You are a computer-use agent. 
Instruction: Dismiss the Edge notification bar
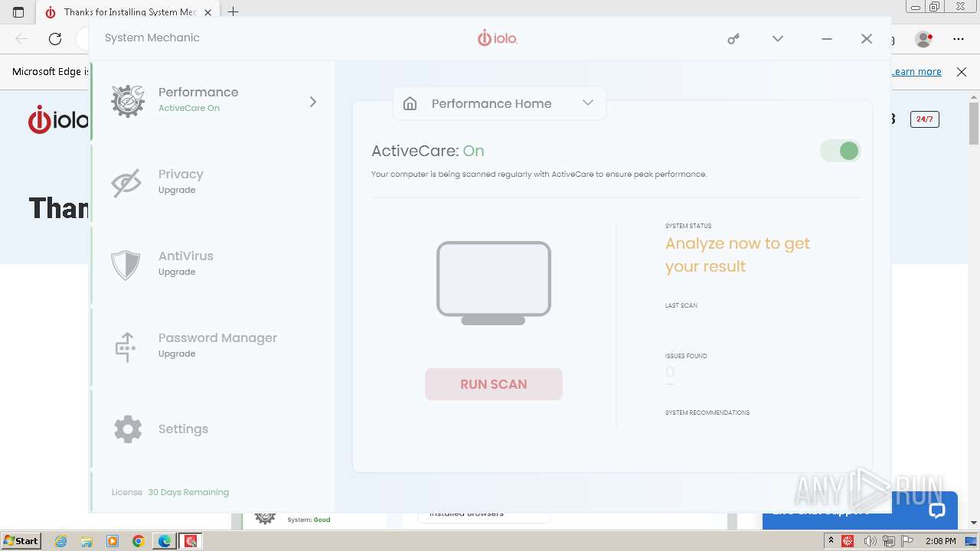tap(962, 71)
